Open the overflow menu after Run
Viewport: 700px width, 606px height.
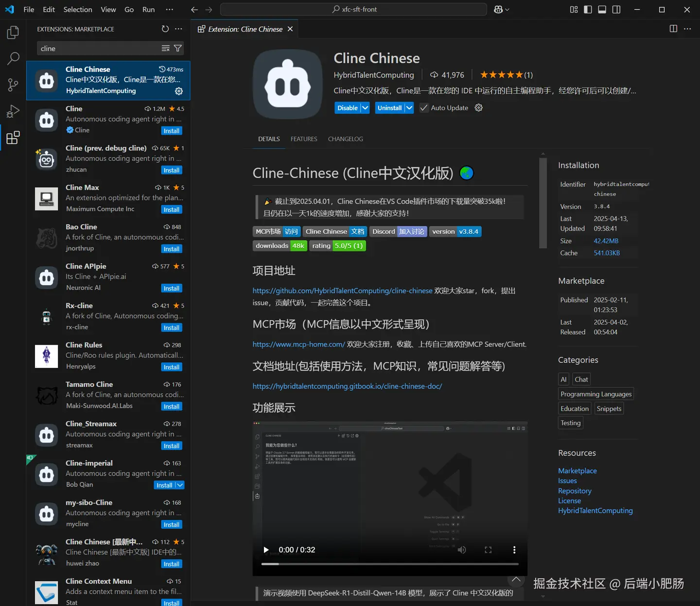169,10
